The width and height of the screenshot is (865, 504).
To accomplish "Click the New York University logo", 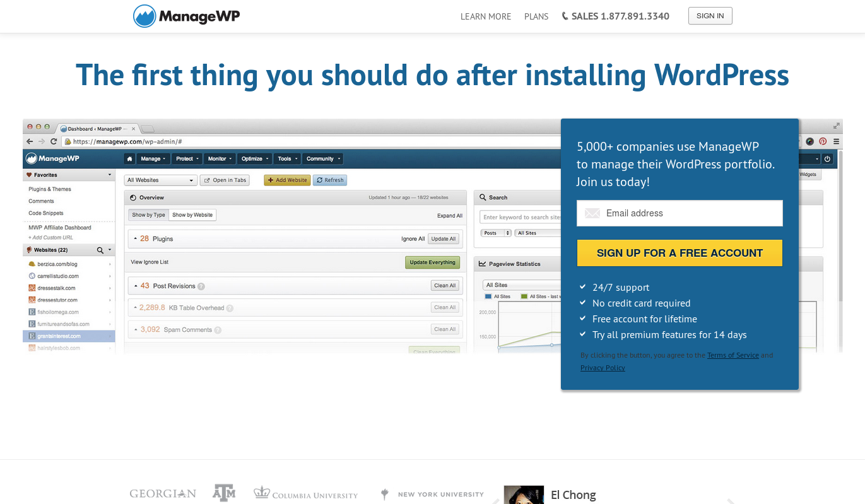I will pos(433,495).
